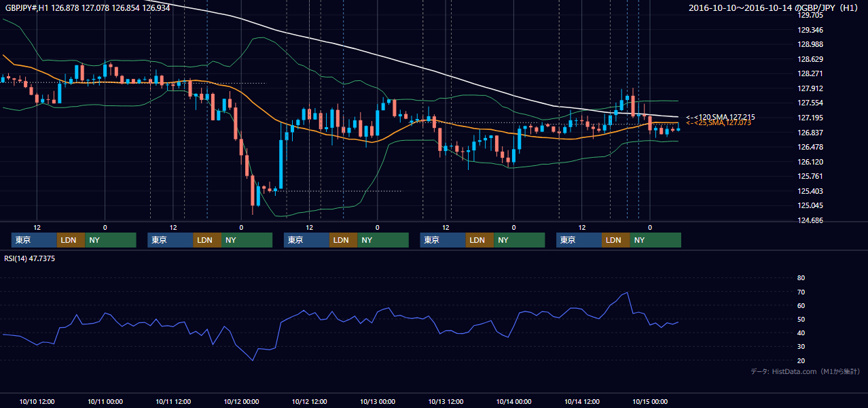Click the NY session block for 10/14

(655, 240)
